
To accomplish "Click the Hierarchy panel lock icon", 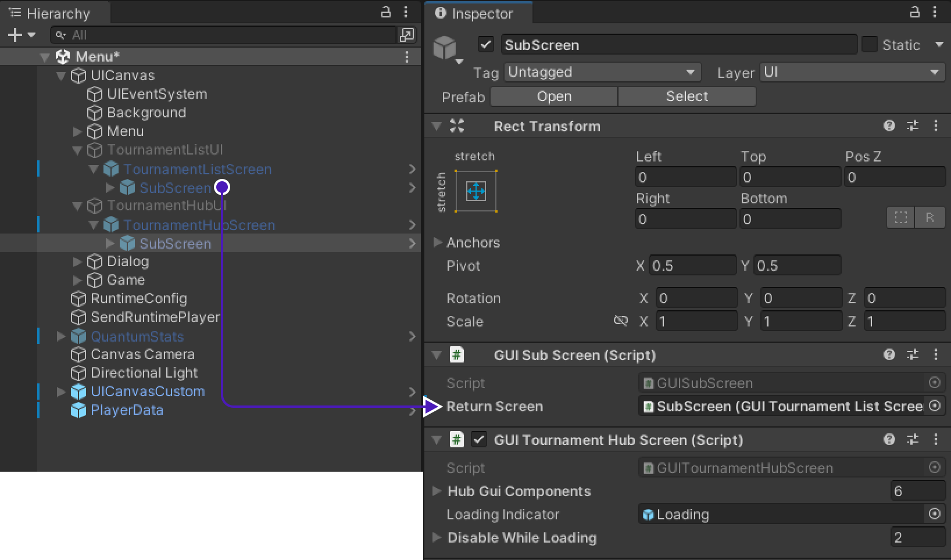I will pos(385,12).
